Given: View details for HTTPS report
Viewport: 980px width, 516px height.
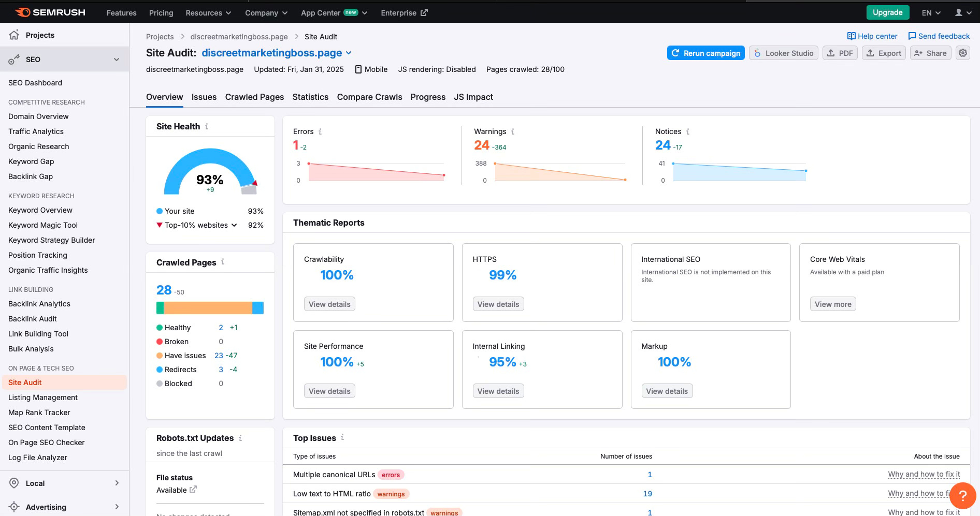Looking at the screenshot, I should pos(498,304).
